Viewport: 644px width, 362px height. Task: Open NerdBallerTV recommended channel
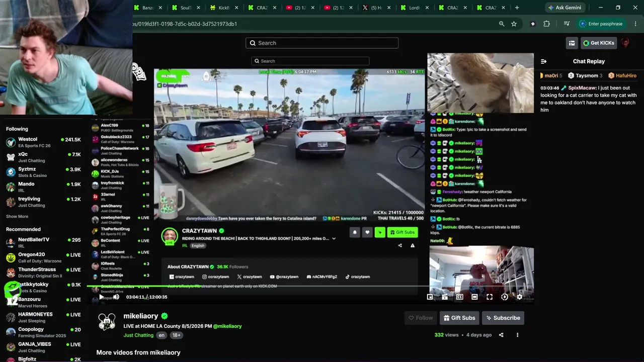coord(43,243)
